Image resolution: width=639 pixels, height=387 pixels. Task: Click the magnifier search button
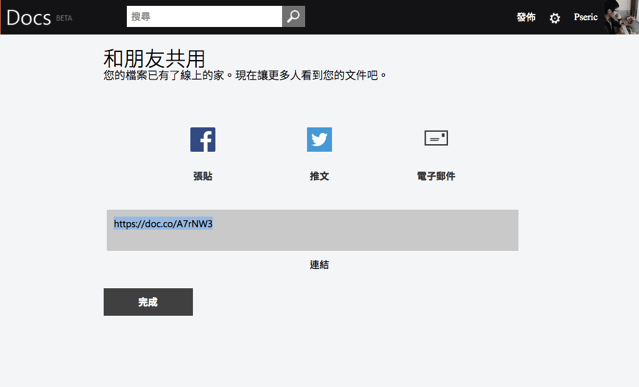tap(293, 17)
